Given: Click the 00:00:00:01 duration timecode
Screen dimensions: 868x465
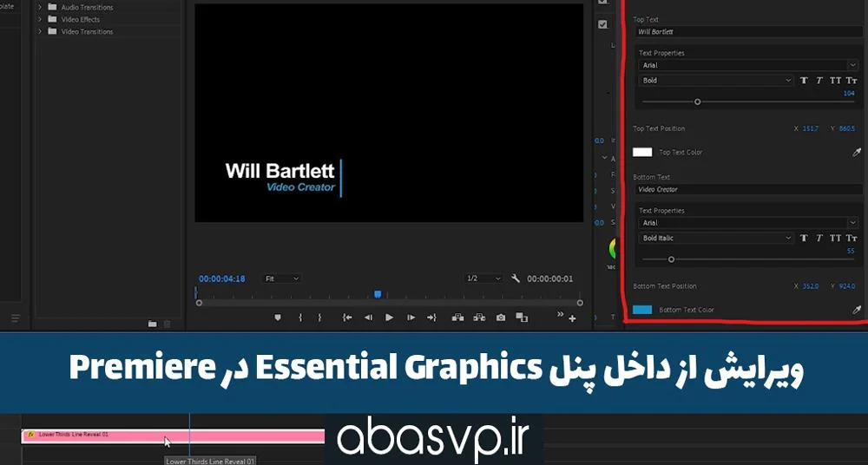Looking at the screenshot, I should [549, 279].
